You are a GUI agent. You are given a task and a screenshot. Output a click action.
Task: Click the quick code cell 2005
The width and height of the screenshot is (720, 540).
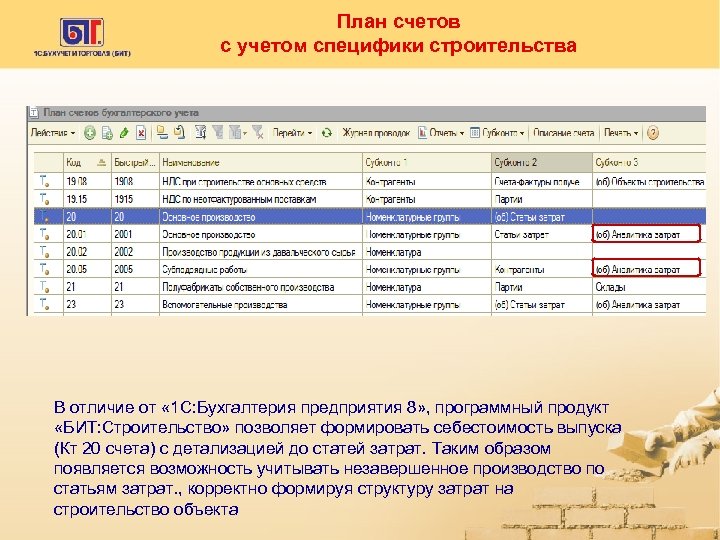pyautogui.click(x=135, y=269)
